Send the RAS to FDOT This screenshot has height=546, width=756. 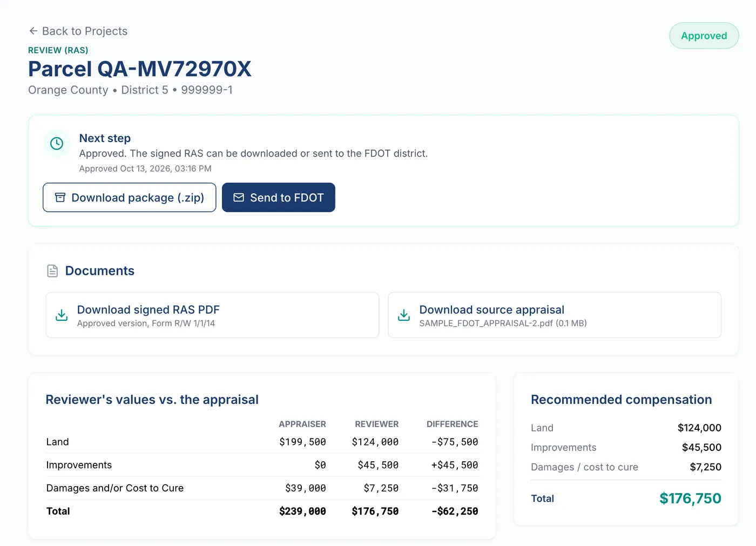(279, 198)
